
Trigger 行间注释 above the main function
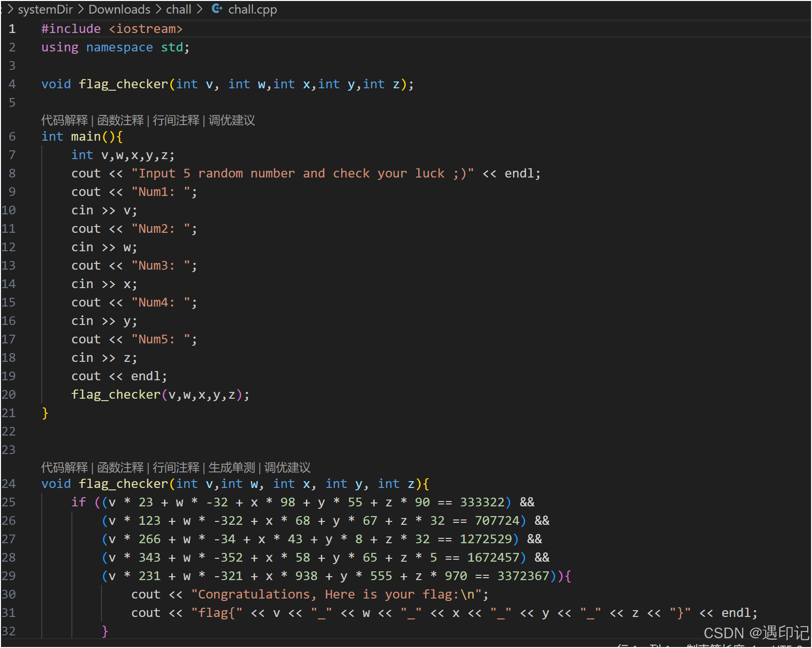(x=175, y=120)
